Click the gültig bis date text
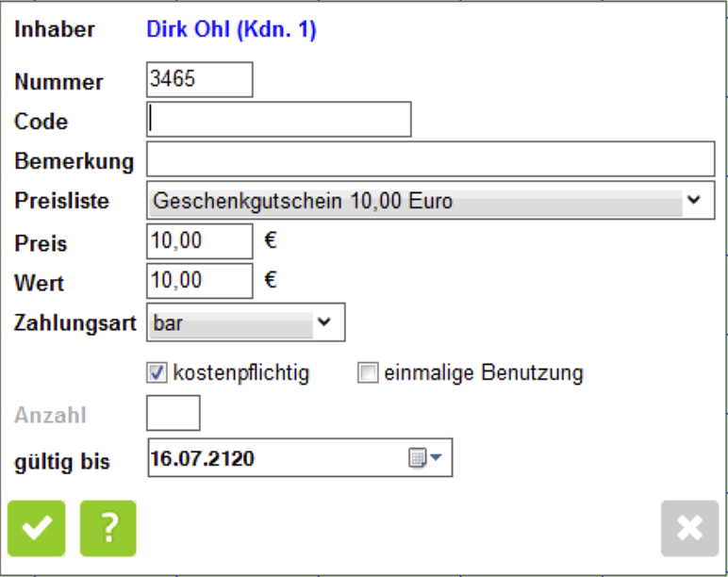 click(x=203, y=460)
